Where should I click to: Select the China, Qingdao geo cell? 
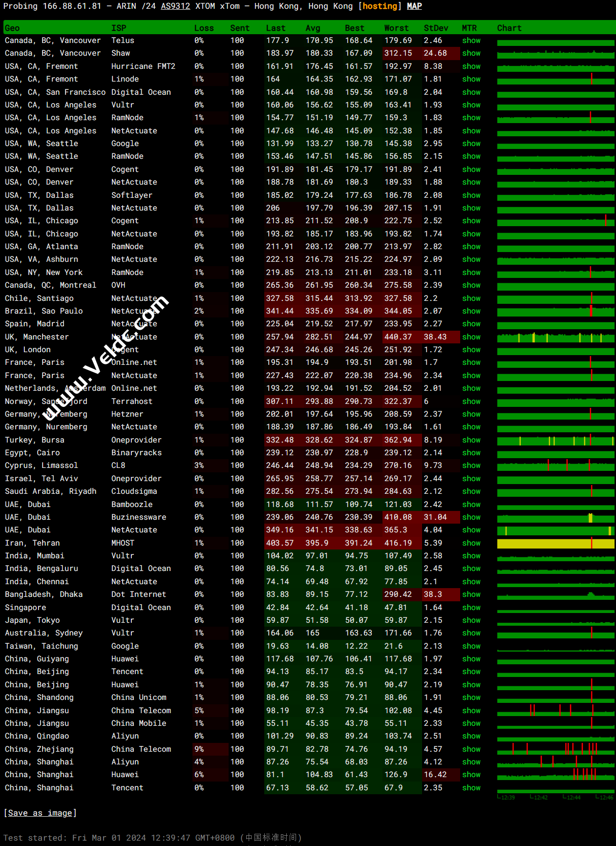37,736
